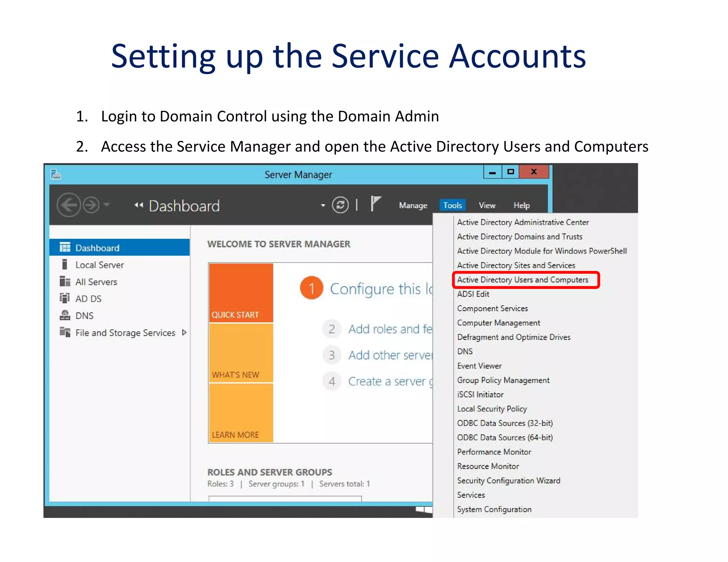Select File and Storage Services in sidebar
This screenshot has height=562, width=728.
tap(119, 333)
